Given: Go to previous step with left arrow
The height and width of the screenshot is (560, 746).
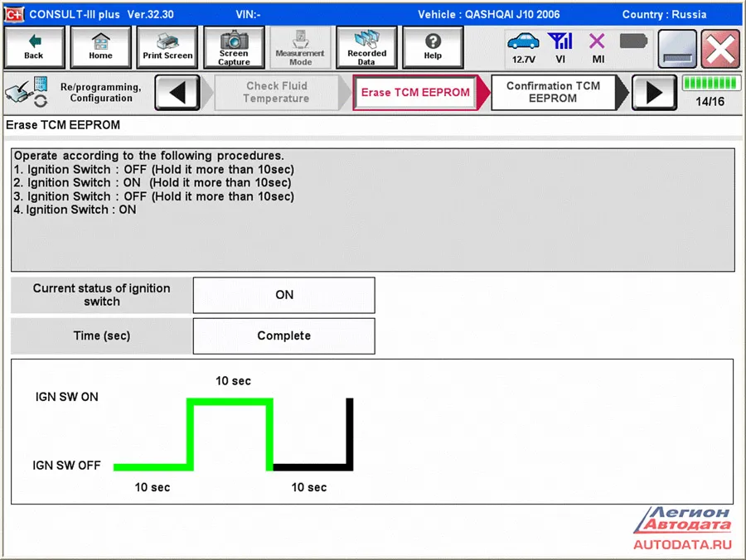Looking at the screenshot, I should pos(177,92).
